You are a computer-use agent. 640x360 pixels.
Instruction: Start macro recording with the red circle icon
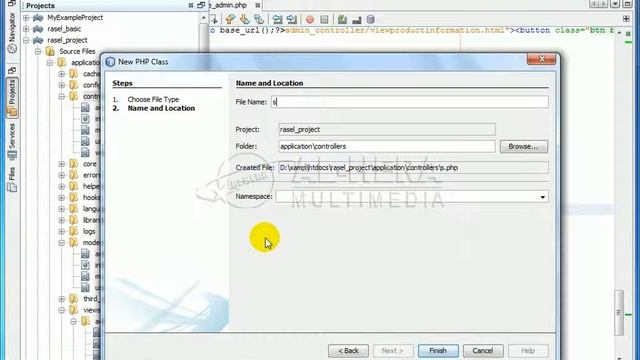[310, 20]
